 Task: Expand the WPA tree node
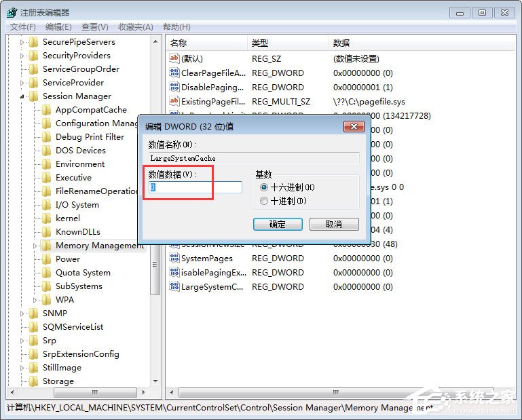(35, 300)
